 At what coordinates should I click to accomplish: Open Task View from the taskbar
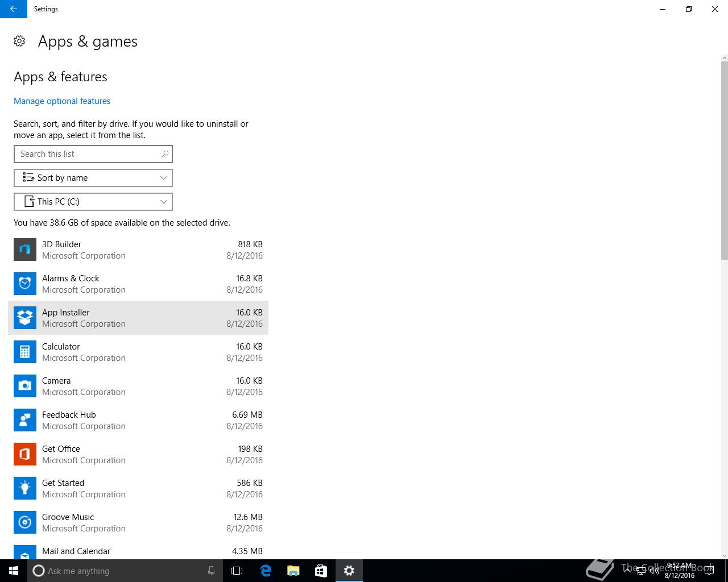point(237,571)
